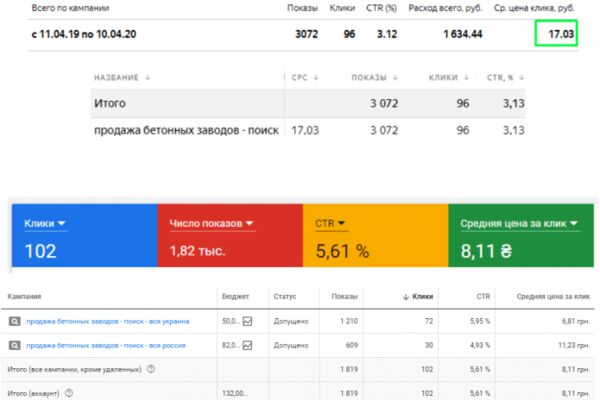Click budget value 82,0... in россия row
The height and width of the screenshot is (400, 600).
coord(231,345)
